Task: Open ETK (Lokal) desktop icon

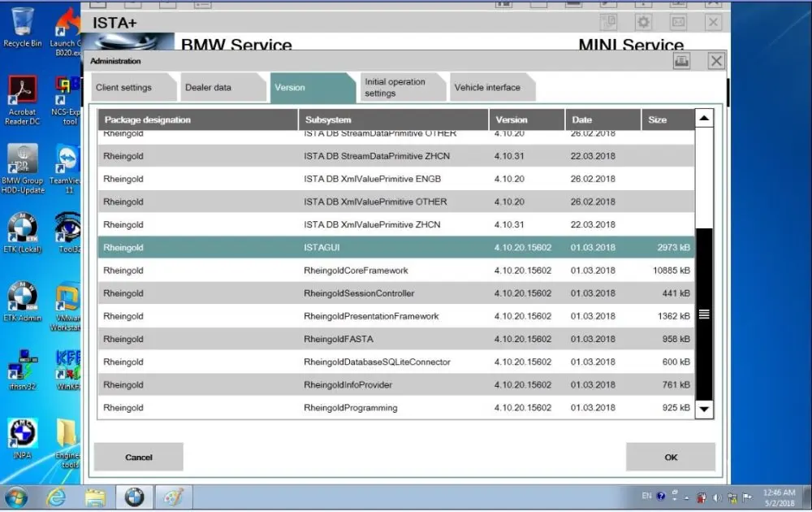Action: 22,232
